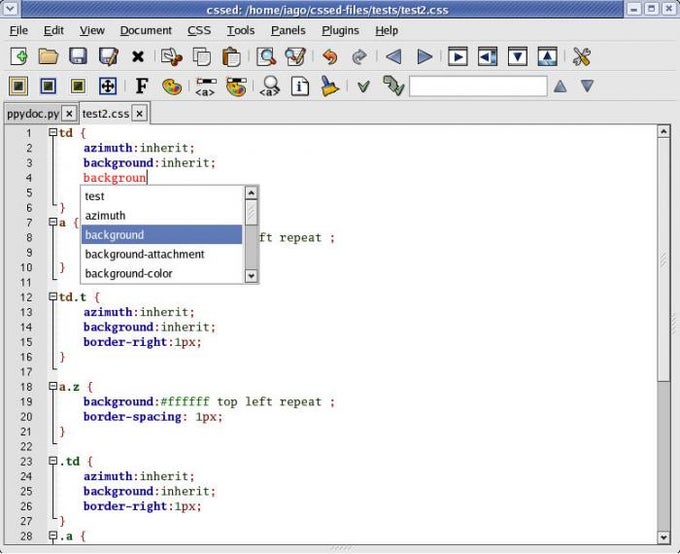Switch to the ppydoc.py tab
The height and width of the screenshot is (554, 680).
tap(33, 114)
